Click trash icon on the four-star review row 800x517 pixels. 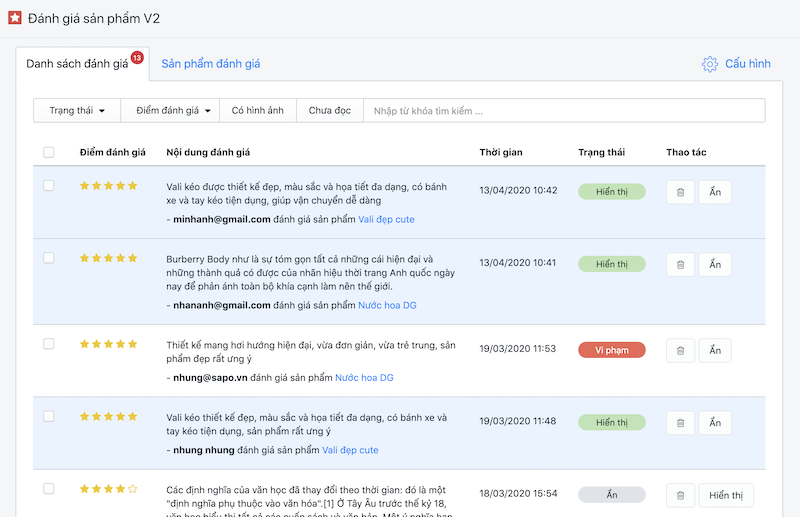pyautogui.click(x=680, y=495)
